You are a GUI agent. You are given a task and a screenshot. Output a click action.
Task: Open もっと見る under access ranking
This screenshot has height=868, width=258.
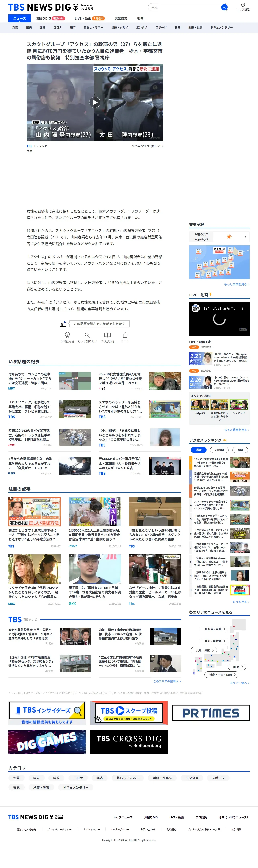[x=241, y=601]
